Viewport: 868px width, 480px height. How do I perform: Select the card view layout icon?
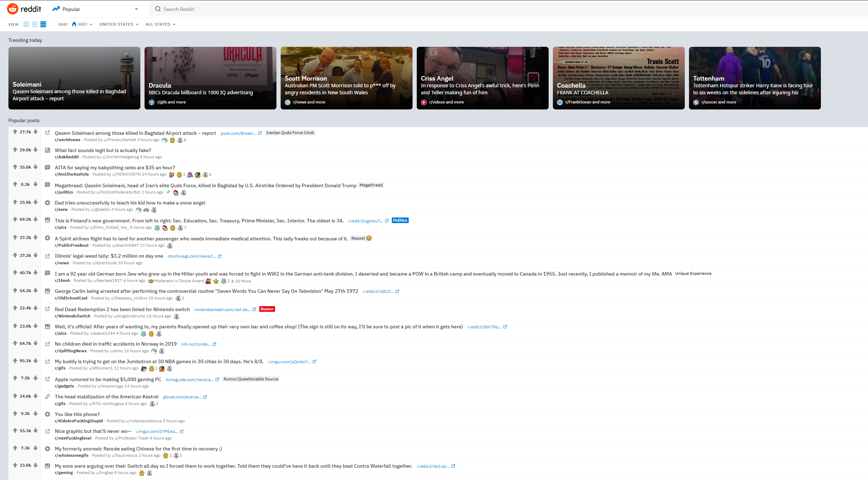[26, 24]
